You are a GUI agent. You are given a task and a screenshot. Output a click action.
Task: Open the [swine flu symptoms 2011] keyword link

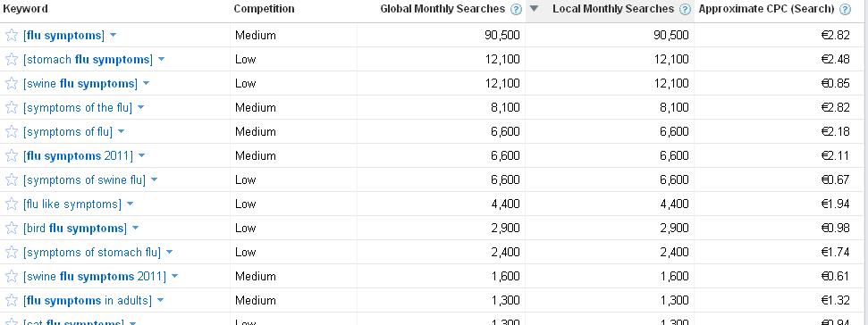(95, 277)
